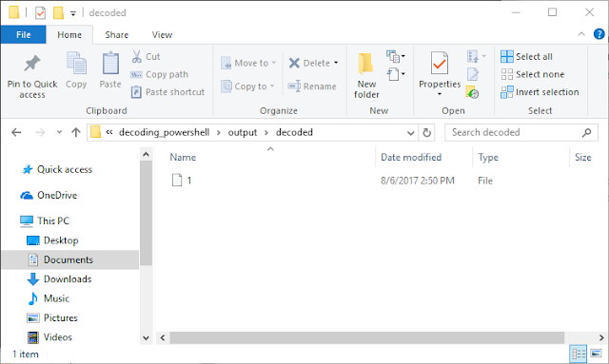Go Up one folder level
Screen dimensions: 609x364
pos(76,133)
